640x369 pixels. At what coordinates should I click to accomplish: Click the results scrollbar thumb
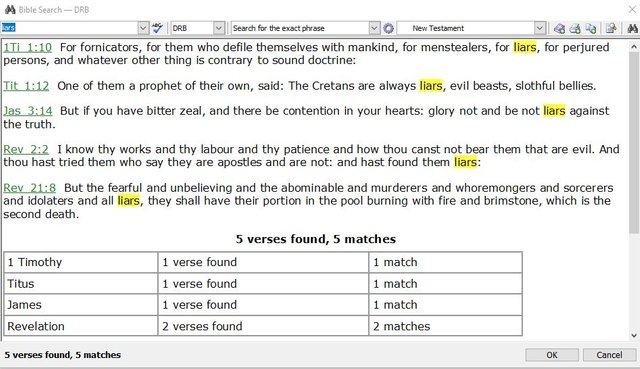point(634,143)
